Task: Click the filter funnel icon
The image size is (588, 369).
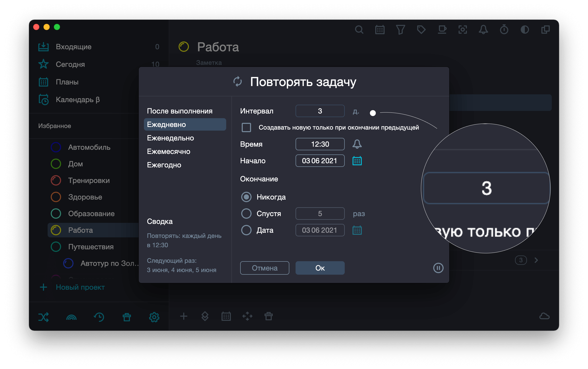Action: click(x=400, y=30)
